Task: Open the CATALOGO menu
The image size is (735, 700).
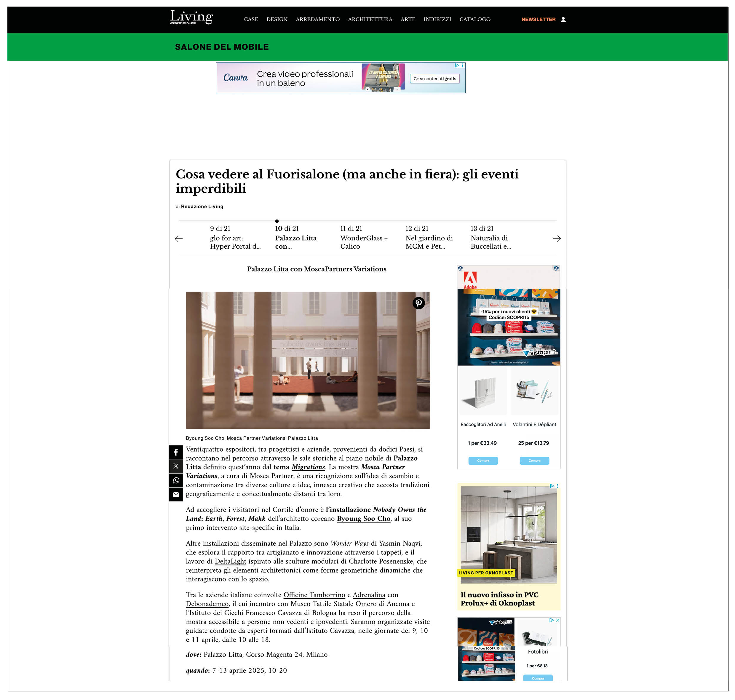Action: click(475, 19)
